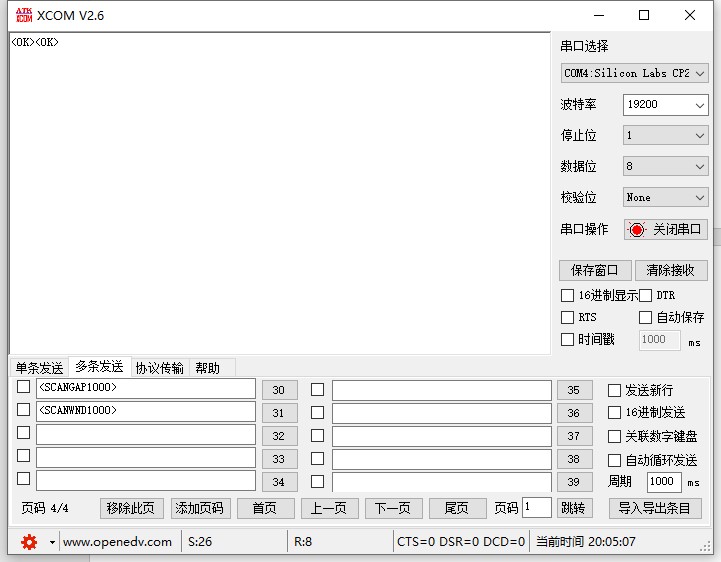Click the ATK logo in title bar

pyautogui.click(x=22, y=15)
